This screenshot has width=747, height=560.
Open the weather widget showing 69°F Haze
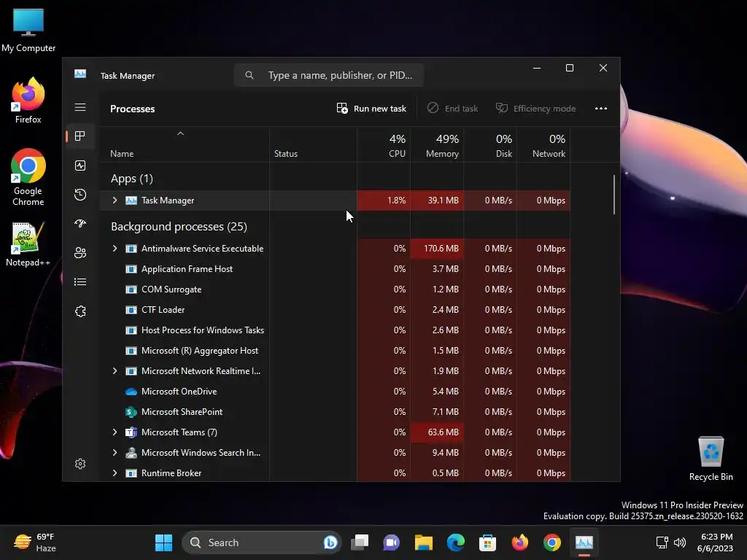click(x=35, y=542)
